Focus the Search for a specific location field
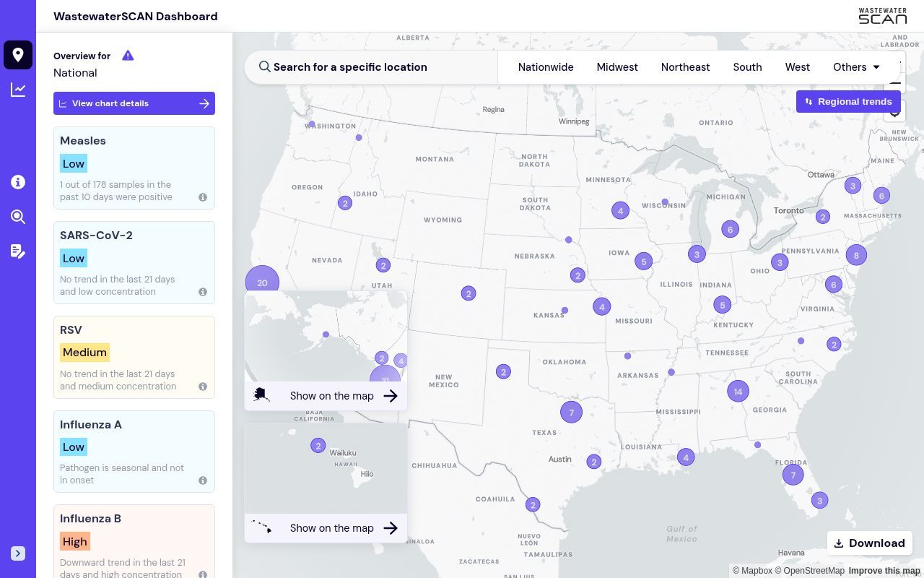This screenshot has height=578, width=924. pyautogui.click(x=372, y=67)
